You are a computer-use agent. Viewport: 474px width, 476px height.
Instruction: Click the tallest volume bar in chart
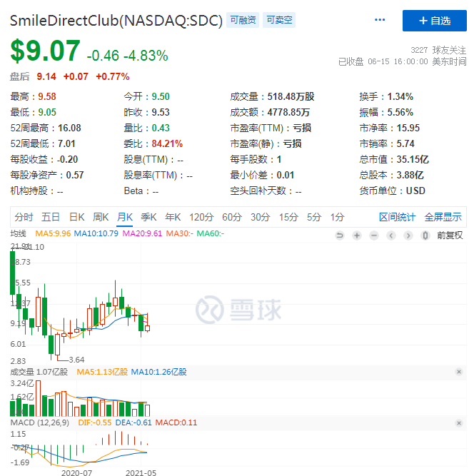pyautogui.click(x=39, y=398)
